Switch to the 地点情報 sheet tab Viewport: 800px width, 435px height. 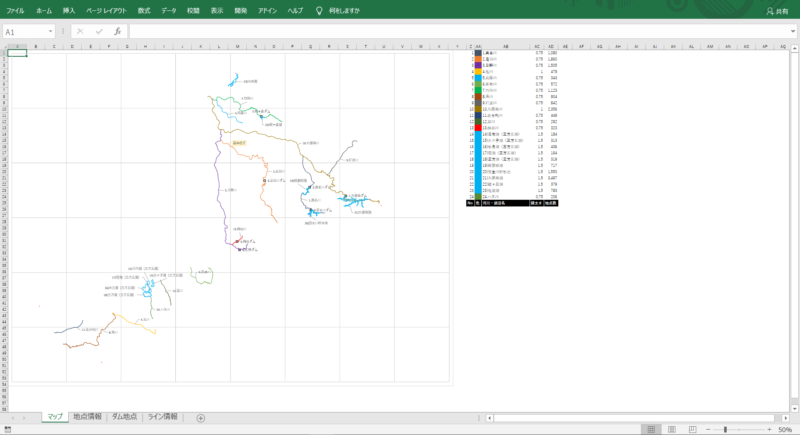(87, 417)
